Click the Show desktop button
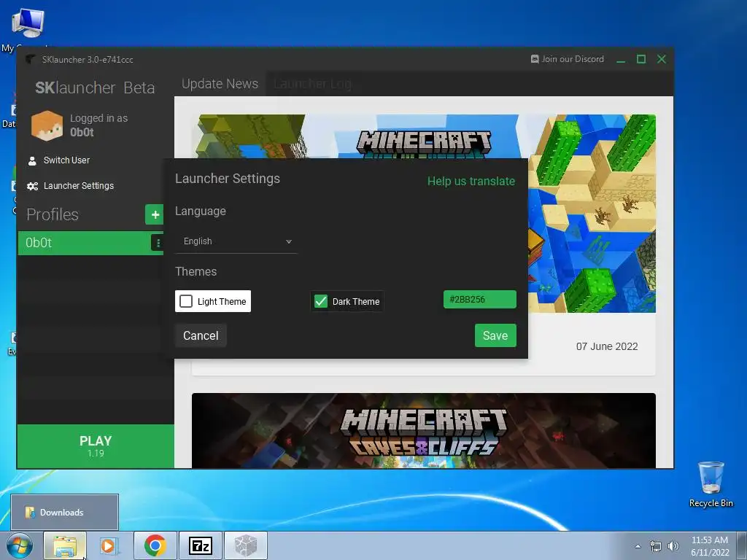The width and height of the screenshot is (747, 560). [x=742, y=545]
